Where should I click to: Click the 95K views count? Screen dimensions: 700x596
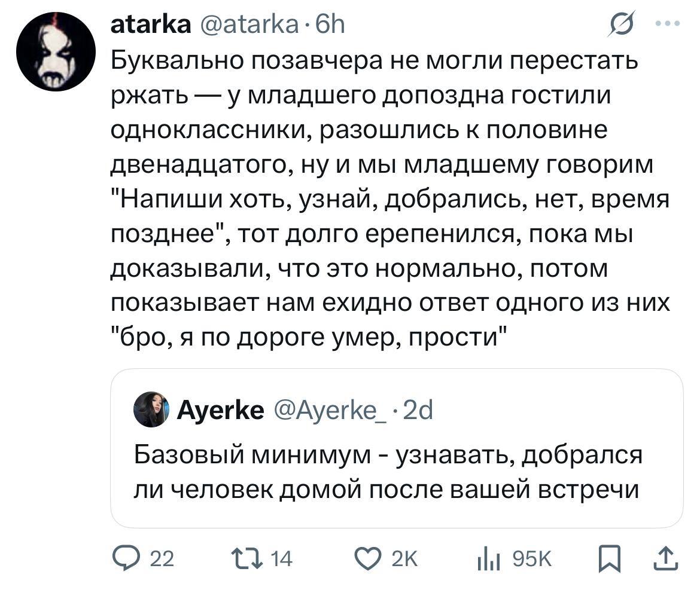pos(531,560)
